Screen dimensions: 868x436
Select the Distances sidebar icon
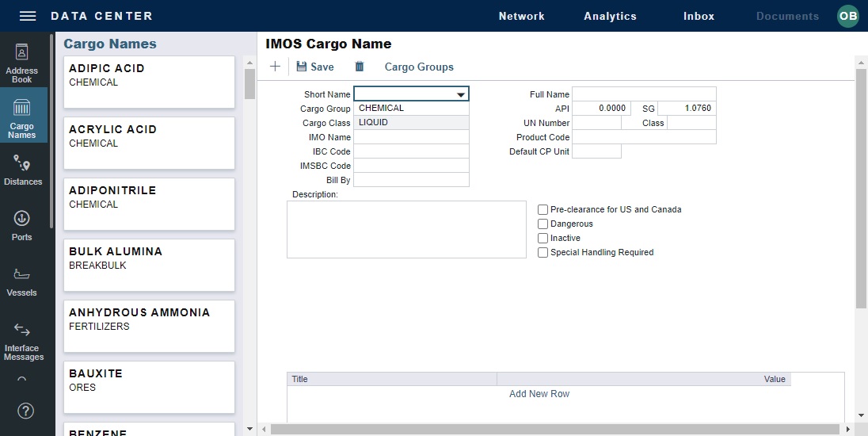tap(22, 170)
